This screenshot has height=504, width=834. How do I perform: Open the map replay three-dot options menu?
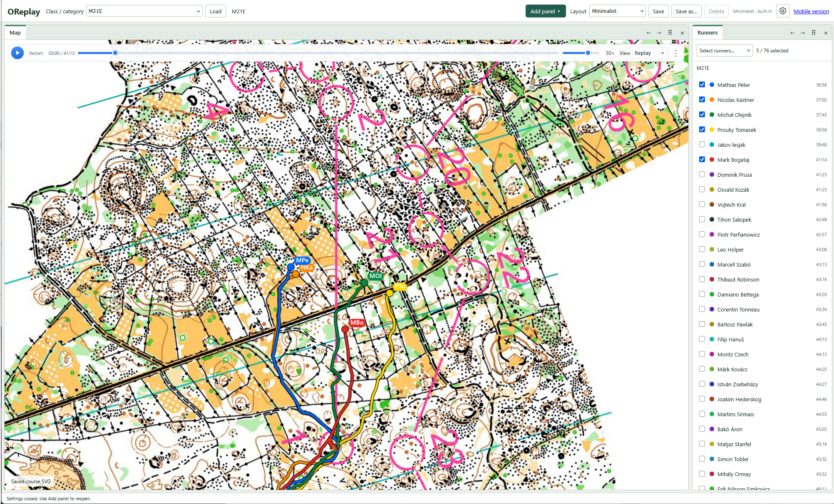click(676, 53)
